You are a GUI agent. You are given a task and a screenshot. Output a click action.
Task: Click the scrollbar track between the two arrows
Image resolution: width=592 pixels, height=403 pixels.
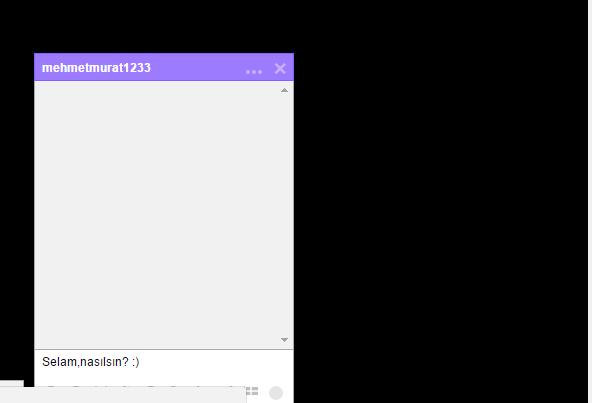(x=284, y=215)
